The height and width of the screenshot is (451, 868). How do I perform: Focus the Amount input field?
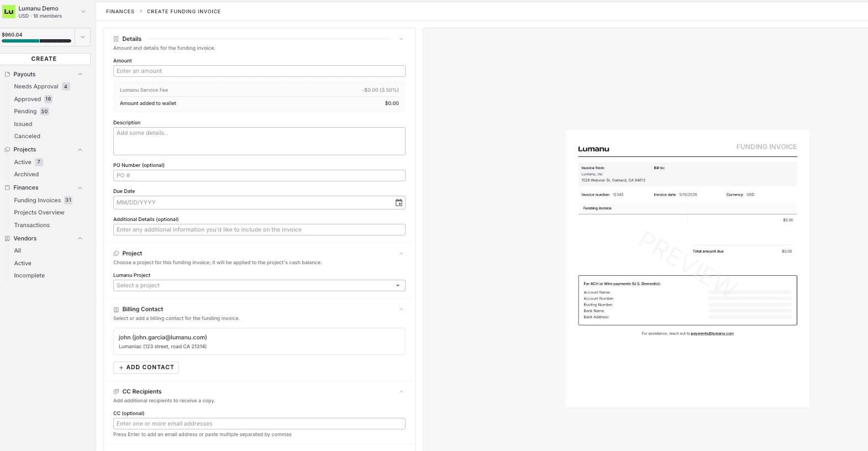pyautogui.click(x=259, y=71)
